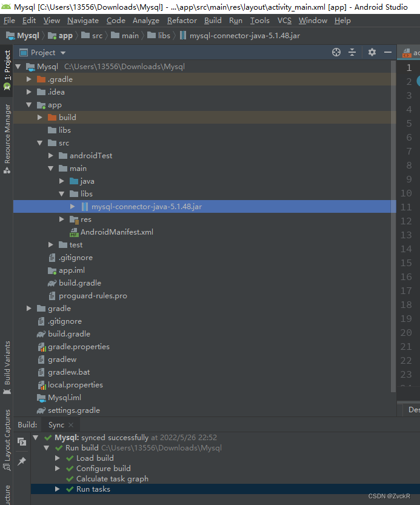
Task: Open the Code menu
Action: point(116,21)
